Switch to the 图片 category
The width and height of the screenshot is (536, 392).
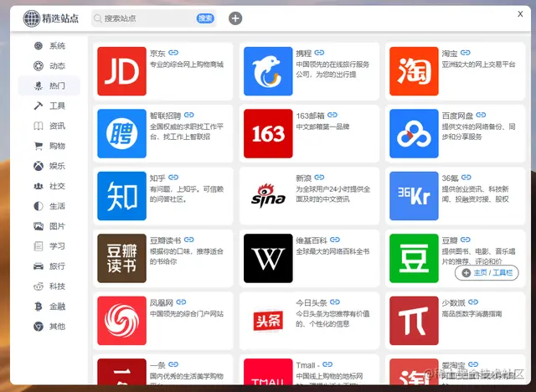pyautogui.click(x=49, y=226)
